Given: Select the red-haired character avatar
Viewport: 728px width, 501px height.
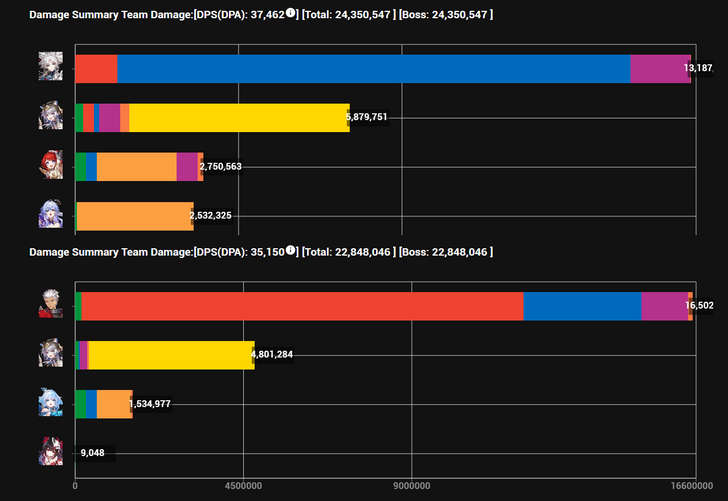Looking at the screenshot, I should point(50,166).
